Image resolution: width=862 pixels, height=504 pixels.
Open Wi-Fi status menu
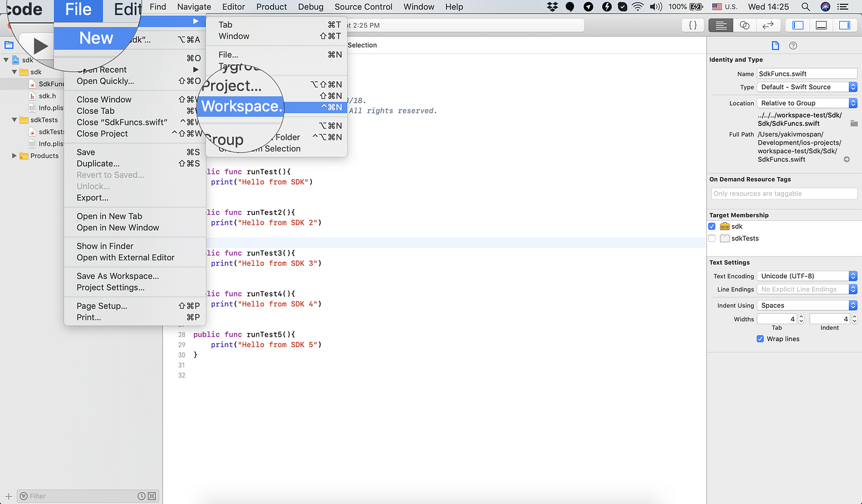pyautogui.click(x=638, y=7)
